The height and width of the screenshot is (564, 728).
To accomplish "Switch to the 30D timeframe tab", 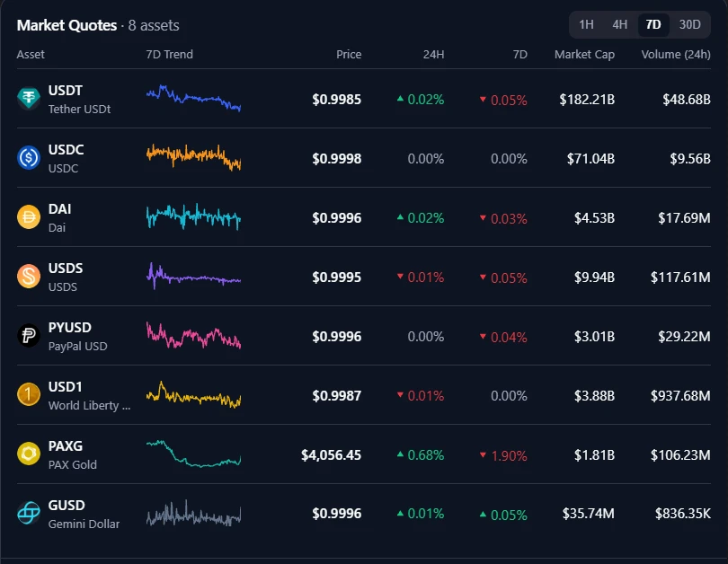I will (690, 24).
